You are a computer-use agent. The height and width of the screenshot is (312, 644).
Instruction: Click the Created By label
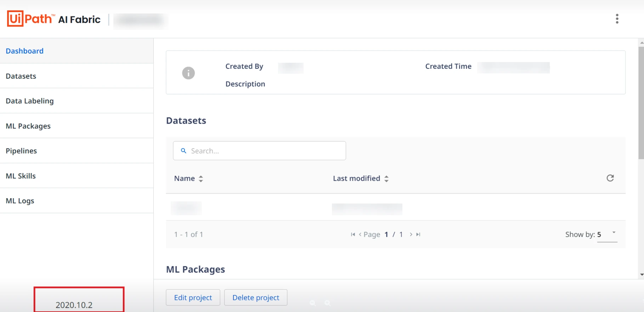pos(244,66)
